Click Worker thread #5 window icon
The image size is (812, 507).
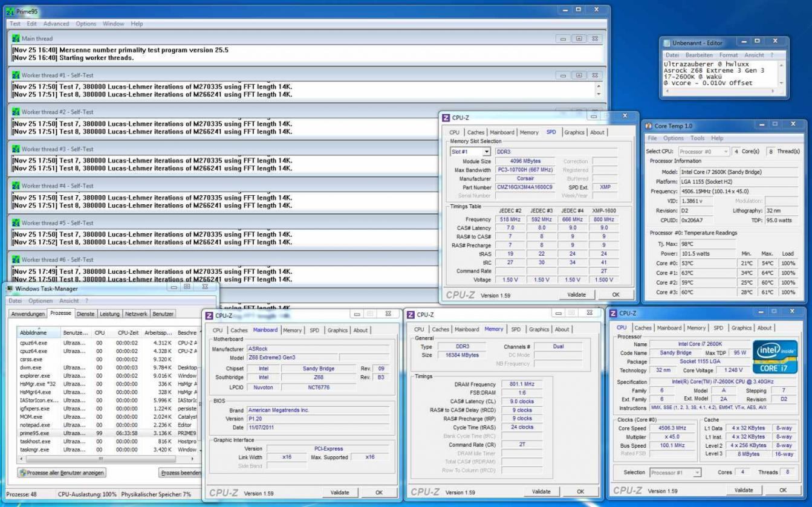pos(17,222)
